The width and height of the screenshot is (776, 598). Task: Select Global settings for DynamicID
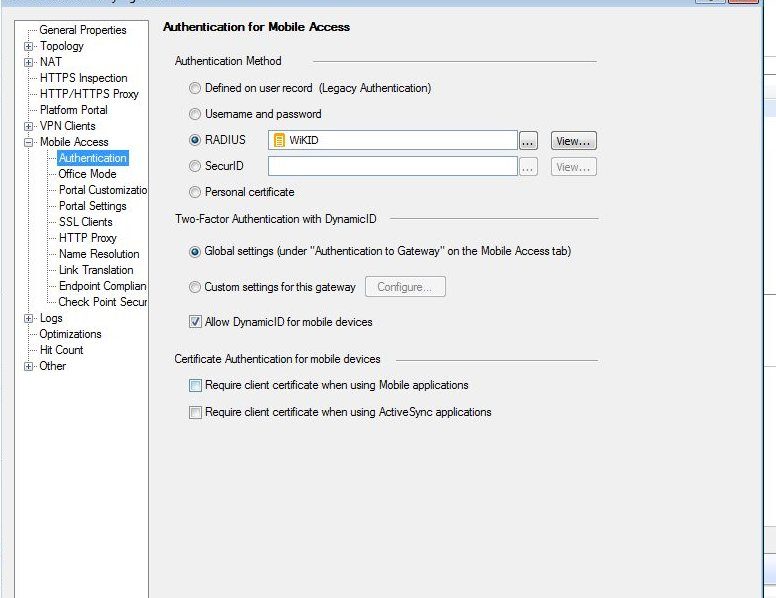click(195, 251)
